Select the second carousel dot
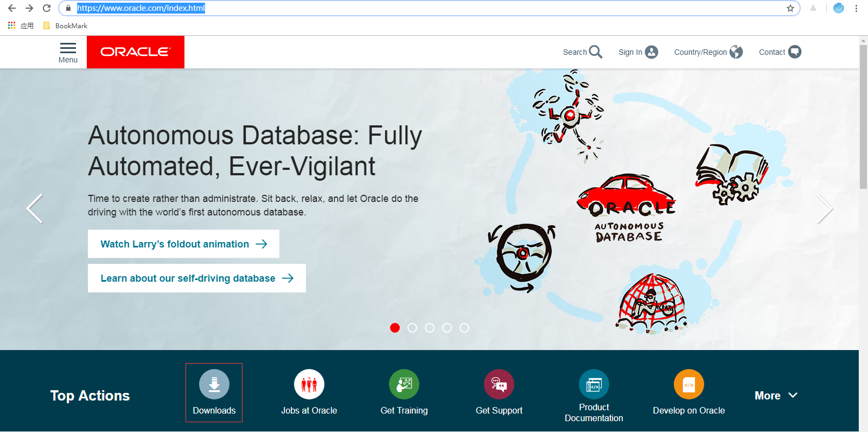The width and height of the screenshot is (868, 432). coord(412,328)
